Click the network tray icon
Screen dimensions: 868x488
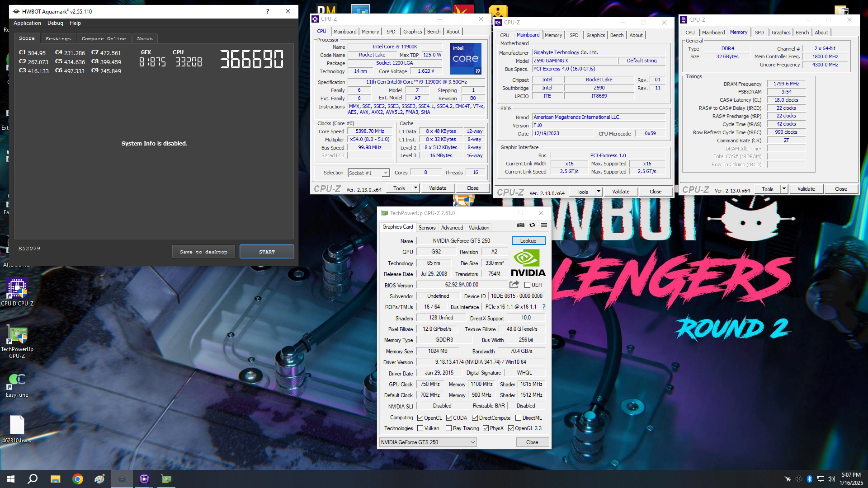[821, 479]
